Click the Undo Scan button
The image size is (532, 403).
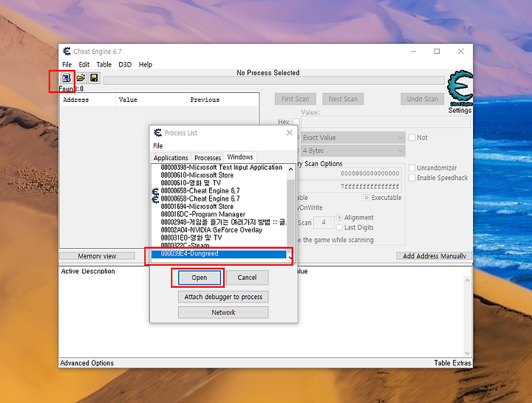coord(423,99)
